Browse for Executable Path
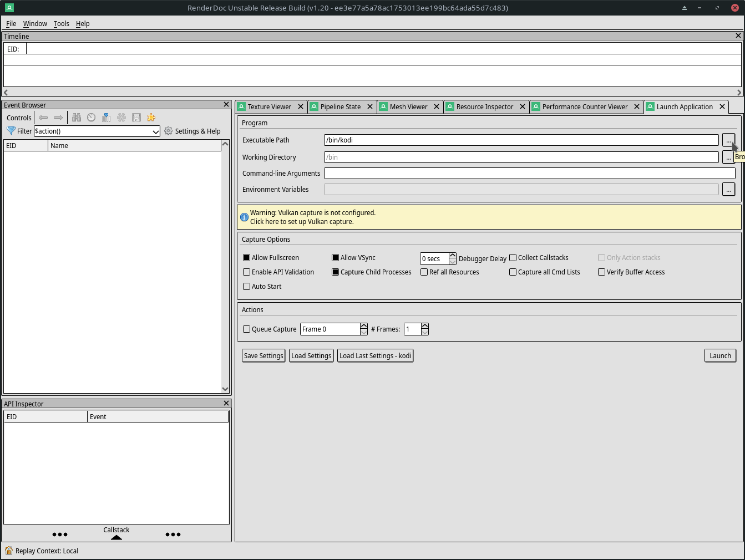The image size is (745, 560). point(728,140)
